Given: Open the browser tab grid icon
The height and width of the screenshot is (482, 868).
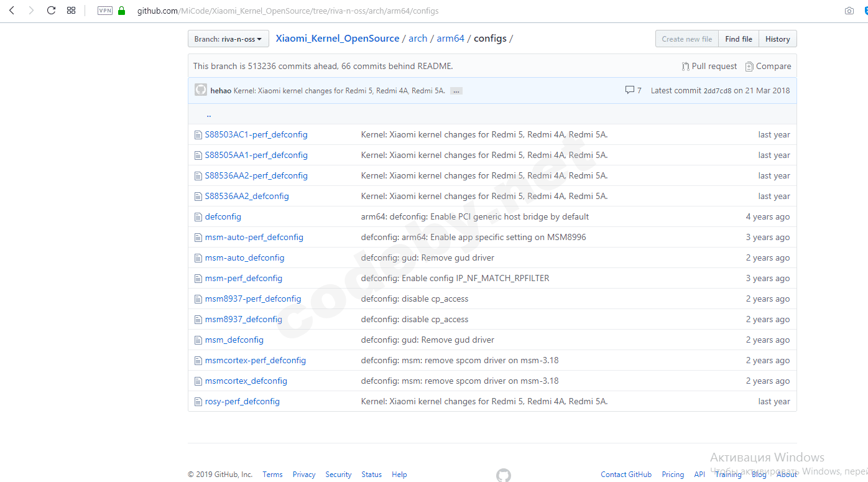Looking at the screenshot, I should pos(71,11).
